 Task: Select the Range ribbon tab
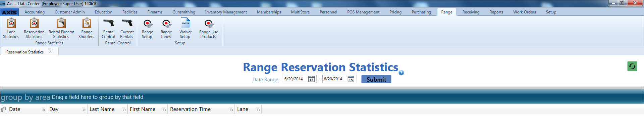coord(447,12)
